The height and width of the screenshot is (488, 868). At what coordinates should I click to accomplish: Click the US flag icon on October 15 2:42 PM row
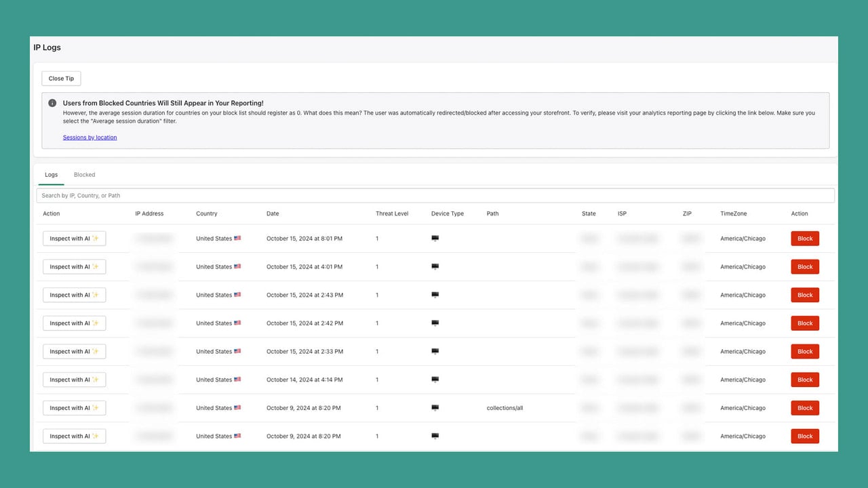click(x=237, y=323)
